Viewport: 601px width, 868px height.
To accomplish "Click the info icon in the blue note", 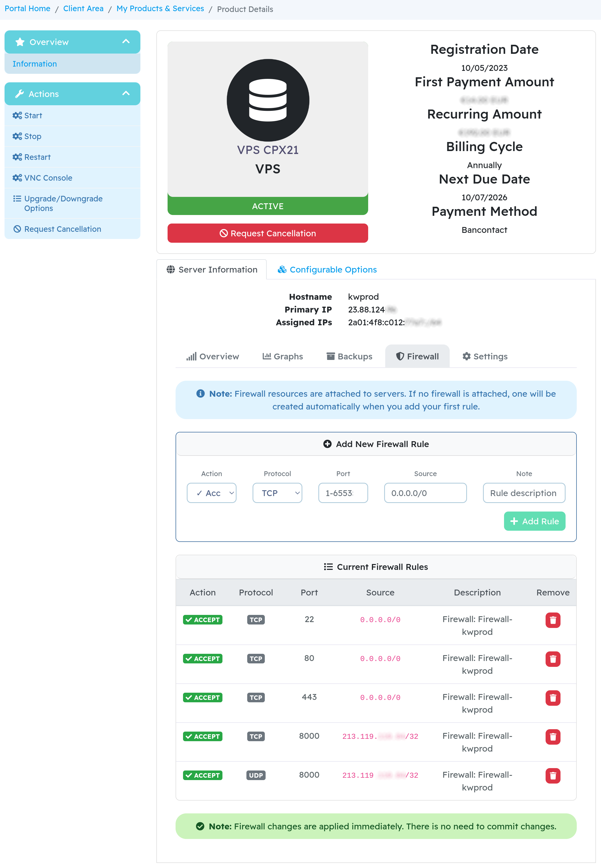I will coord(200,394).
